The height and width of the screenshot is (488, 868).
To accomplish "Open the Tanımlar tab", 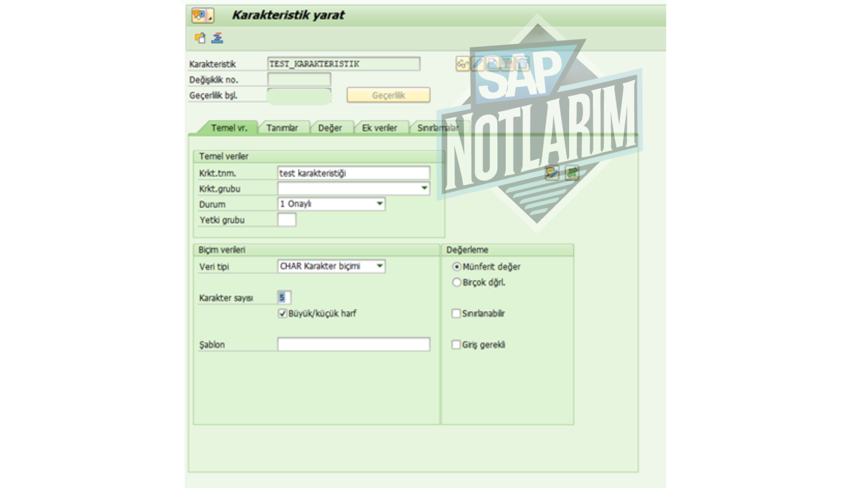I will pos(282,128).
